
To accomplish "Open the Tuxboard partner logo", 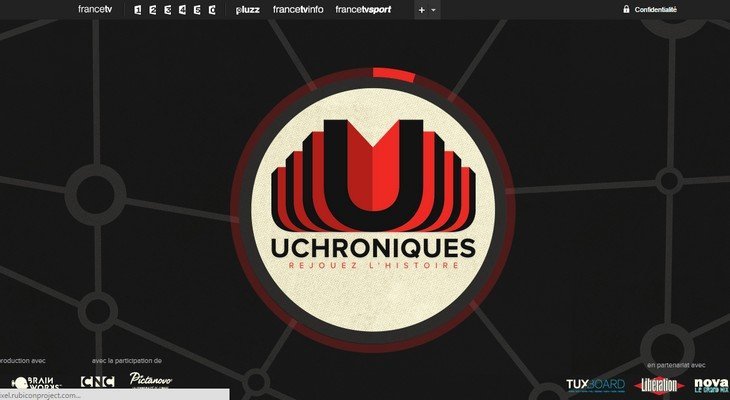I will coord(595,385).
